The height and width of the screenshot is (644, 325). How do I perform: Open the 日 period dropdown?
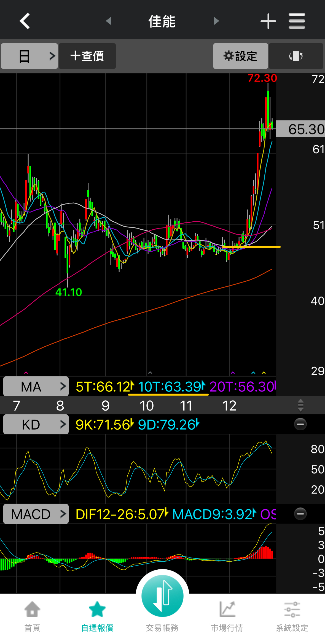(29, 56)
